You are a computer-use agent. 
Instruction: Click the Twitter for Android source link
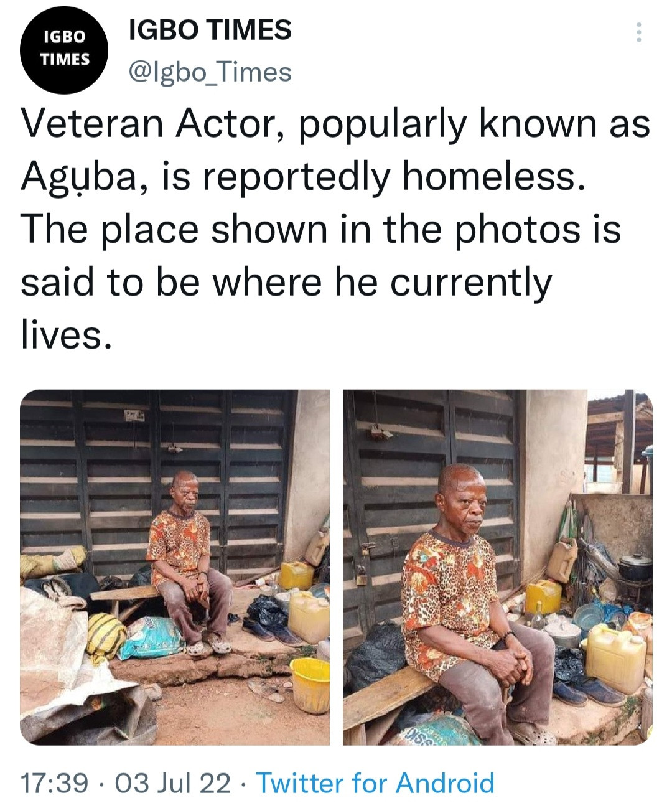[375, 782]
